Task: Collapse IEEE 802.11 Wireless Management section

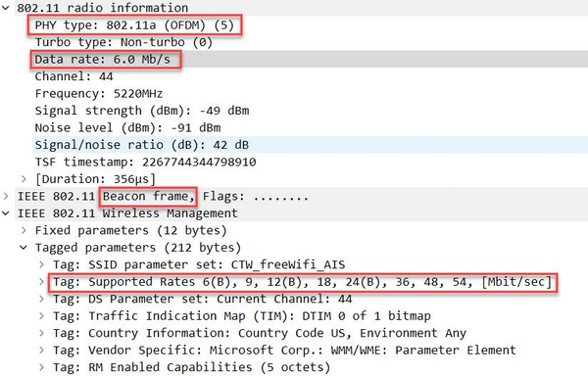Action: pyautogui.click(x=6, y=213)
